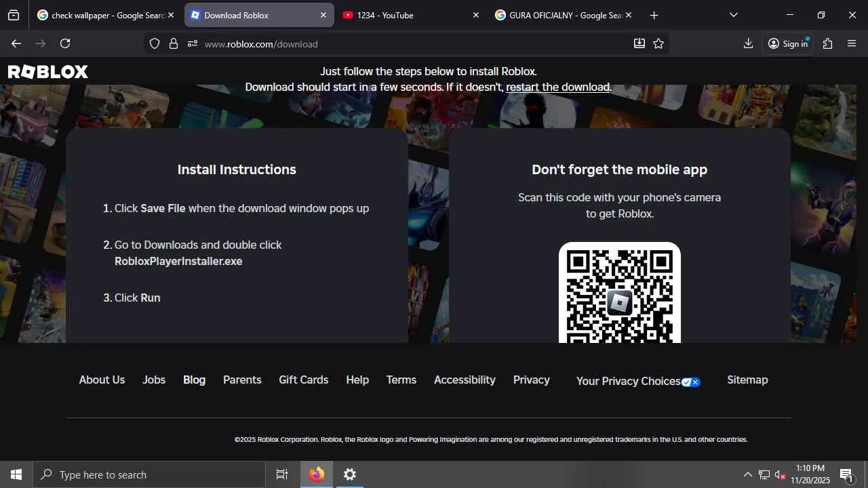Click the restart the download link
The height and width of the screenshot is (488, 868).
click(x=558, y=87)
